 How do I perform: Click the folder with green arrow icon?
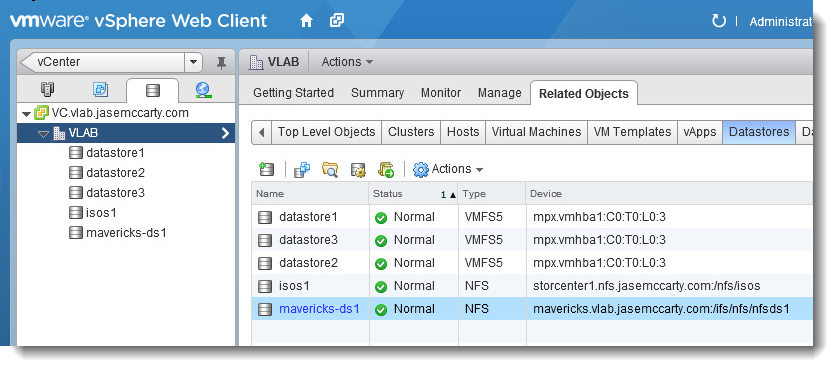(x=385, y=169)
